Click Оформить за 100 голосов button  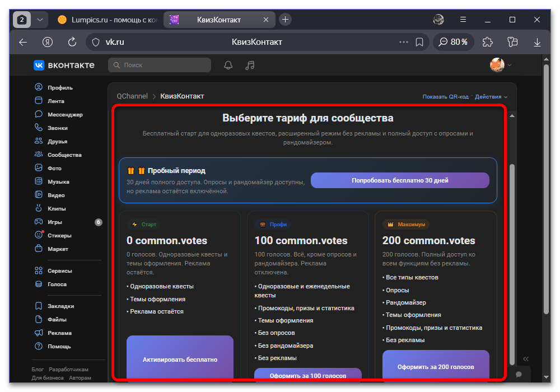[308, 374]
